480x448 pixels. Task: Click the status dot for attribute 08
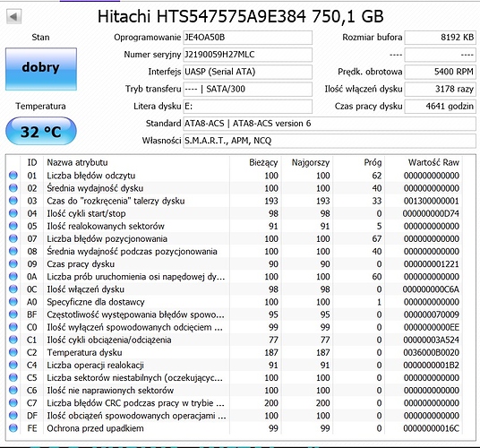tap(13, 251)
